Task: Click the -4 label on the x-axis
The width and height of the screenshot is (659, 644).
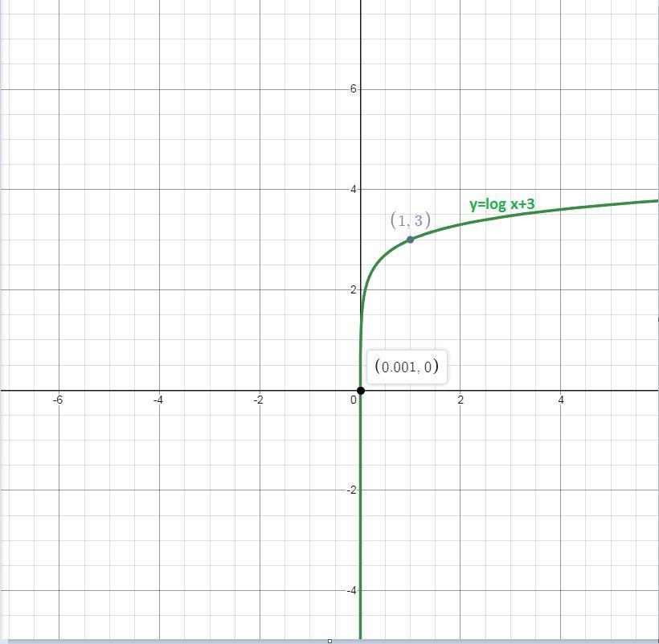Action: (158, 400)
